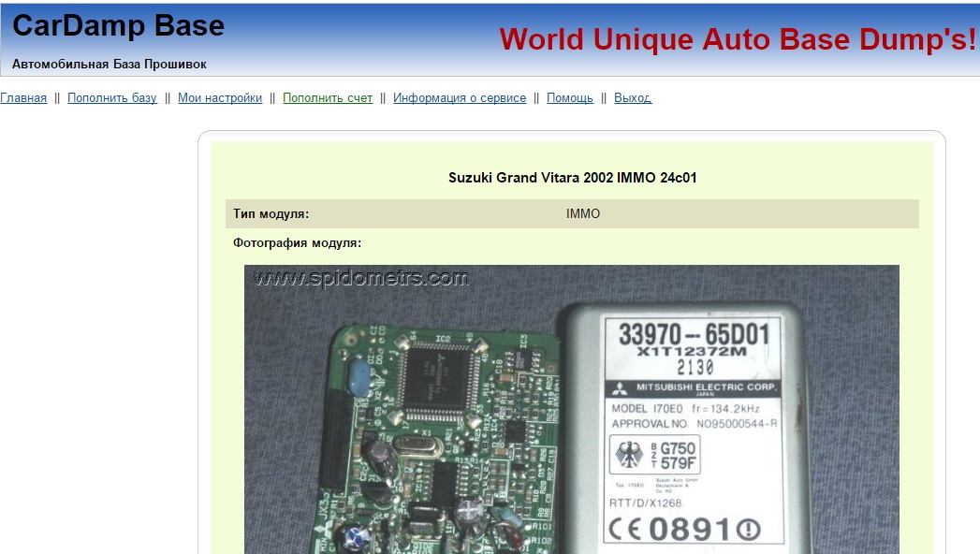Go to Пополнить базу page
The width and height of the screenshot is (980, 554).
(112, 98)
